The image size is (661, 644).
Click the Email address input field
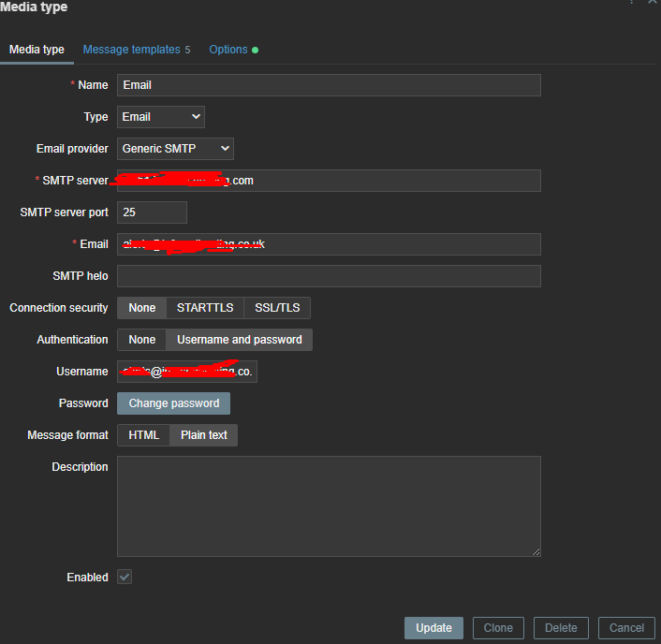[329, 244]
